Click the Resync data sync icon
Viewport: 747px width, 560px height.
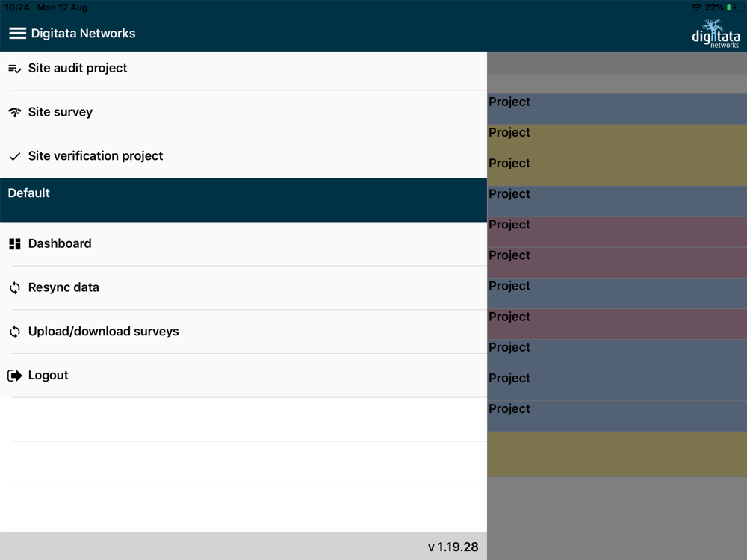point(15,287)
